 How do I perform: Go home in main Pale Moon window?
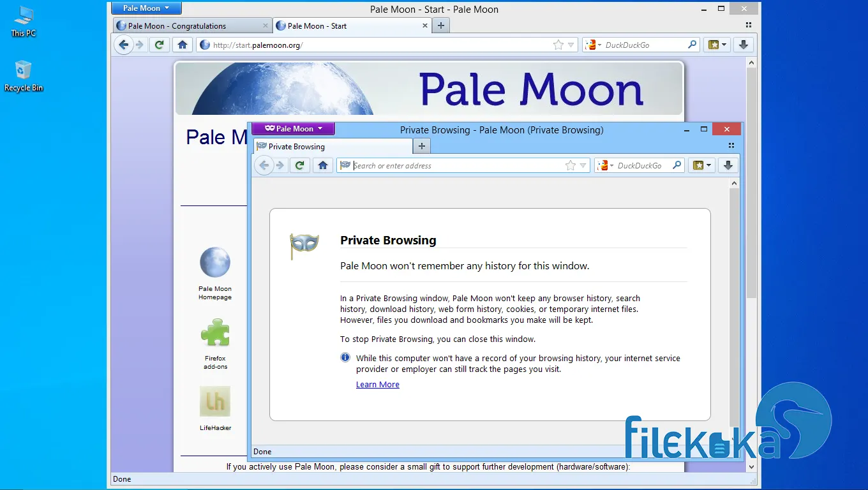[183, 45]
